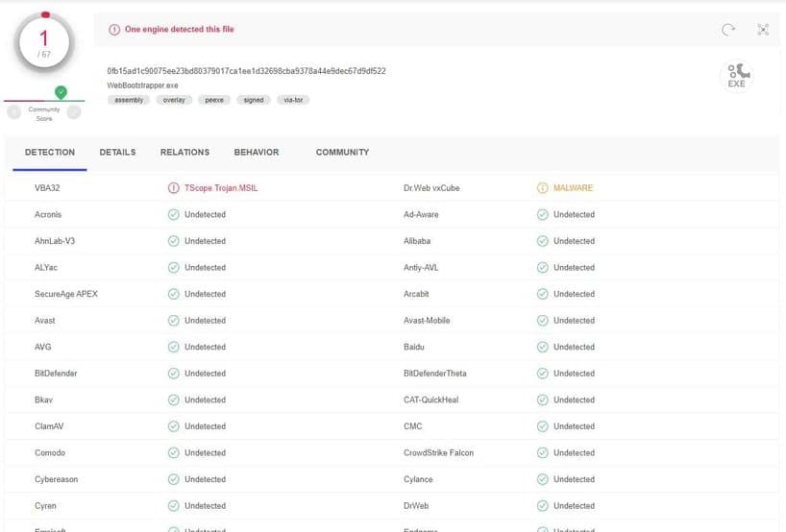The image size is (786, 532).
Task: Click the Comodo engine name
Action: [50, 453]
